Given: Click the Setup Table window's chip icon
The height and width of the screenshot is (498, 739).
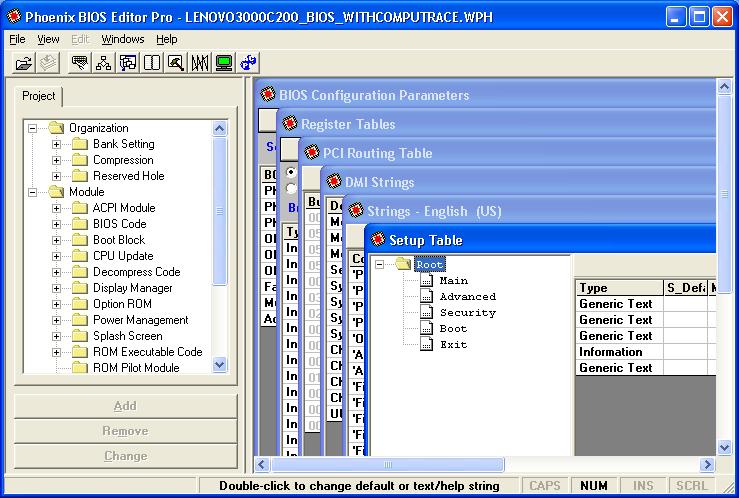Looking at the screenshot, I should pos(378,240).
